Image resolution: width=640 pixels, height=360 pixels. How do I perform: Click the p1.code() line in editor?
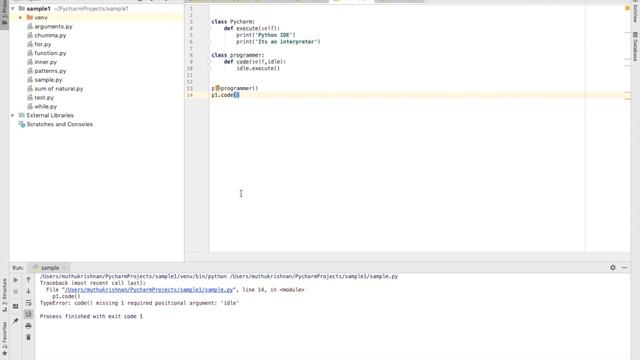pos(225,95)
